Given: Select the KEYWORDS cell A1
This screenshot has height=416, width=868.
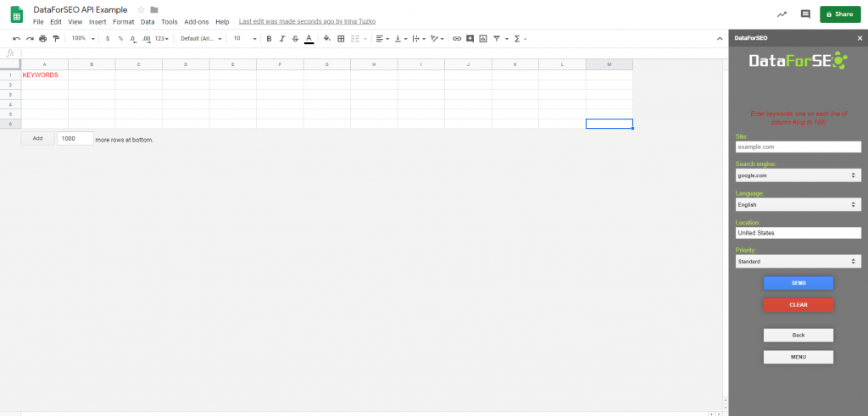Looking at the screenshot, I should point(45,75).
